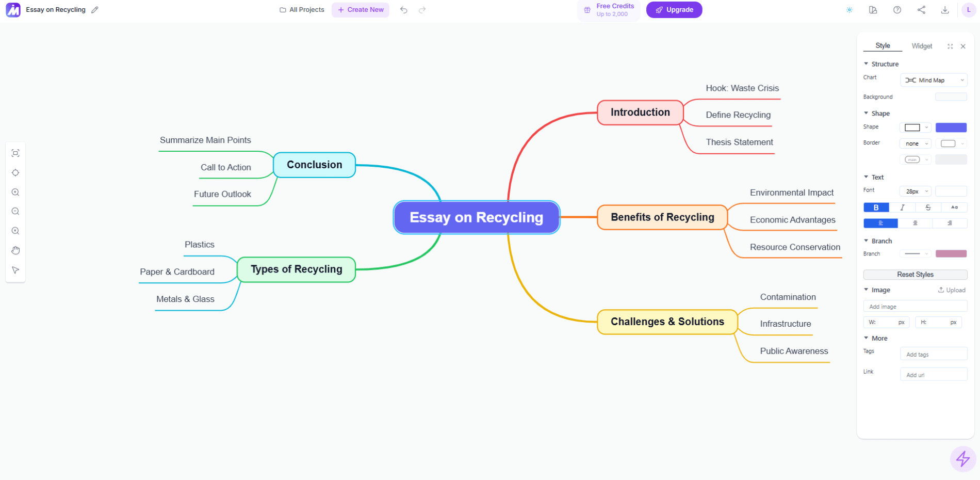Screen dimensions: 980x480
Task: Open the All Projects menu
Action: click(302, 9)
